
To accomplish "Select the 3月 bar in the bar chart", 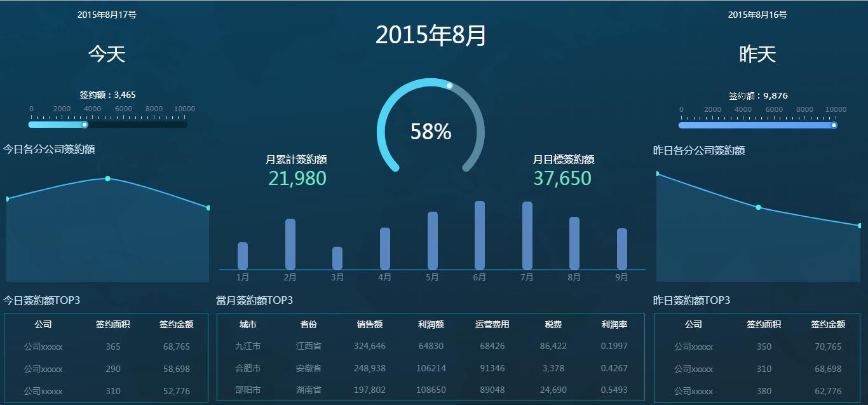I will [x=337, y=258].
